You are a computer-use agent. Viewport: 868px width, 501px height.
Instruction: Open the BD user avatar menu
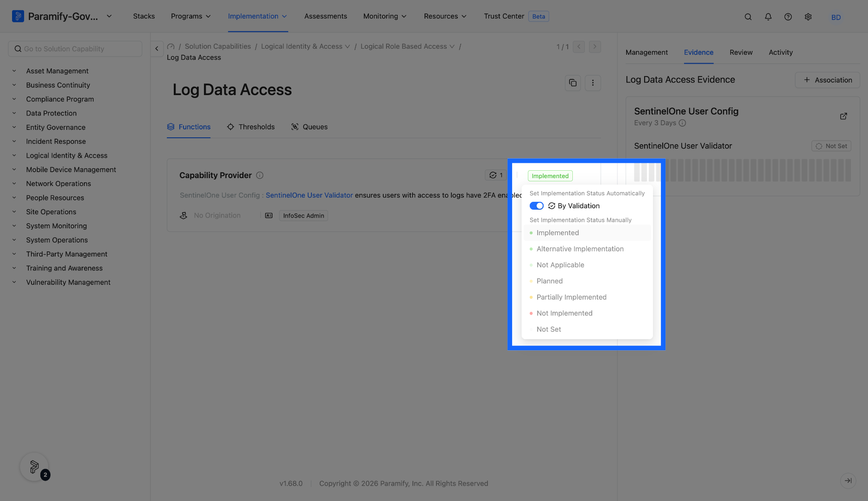[x=836, y=17]
